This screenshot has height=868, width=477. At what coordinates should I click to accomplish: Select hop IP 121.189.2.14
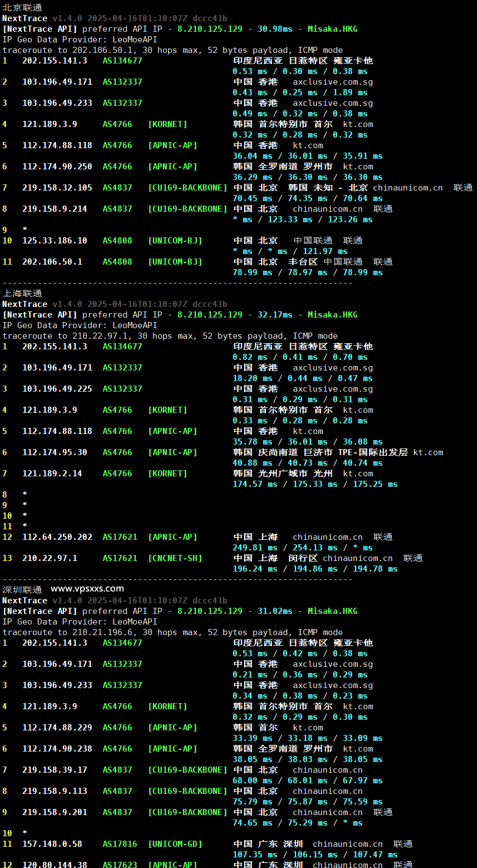[x=52, y=474]
